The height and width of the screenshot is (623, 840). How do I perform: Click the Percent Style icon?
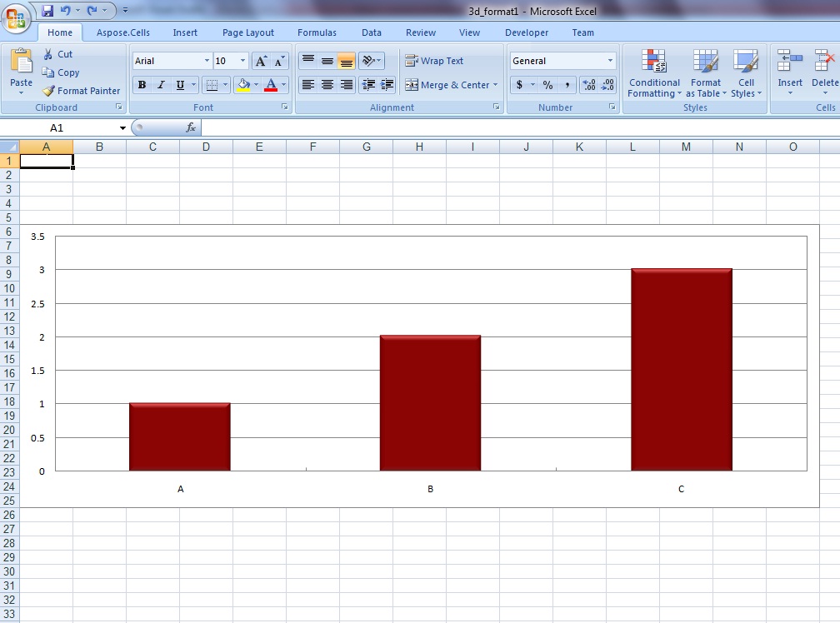coord(547,85)
